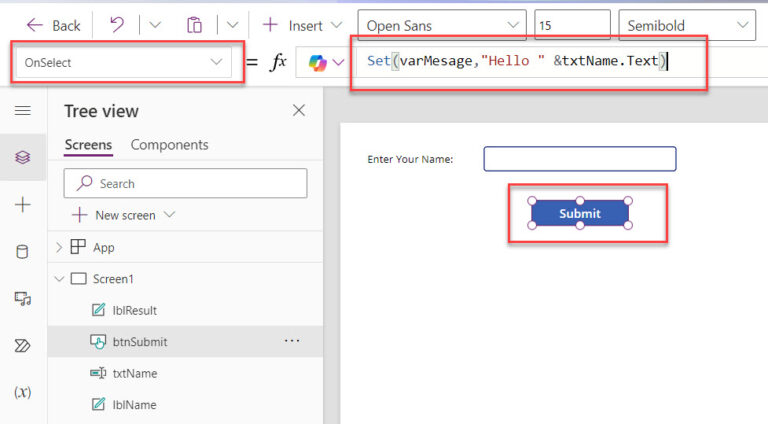Open the Variables (x) icon
The width and height of the screenshot is (768, 424).
(x=23, y=392)
